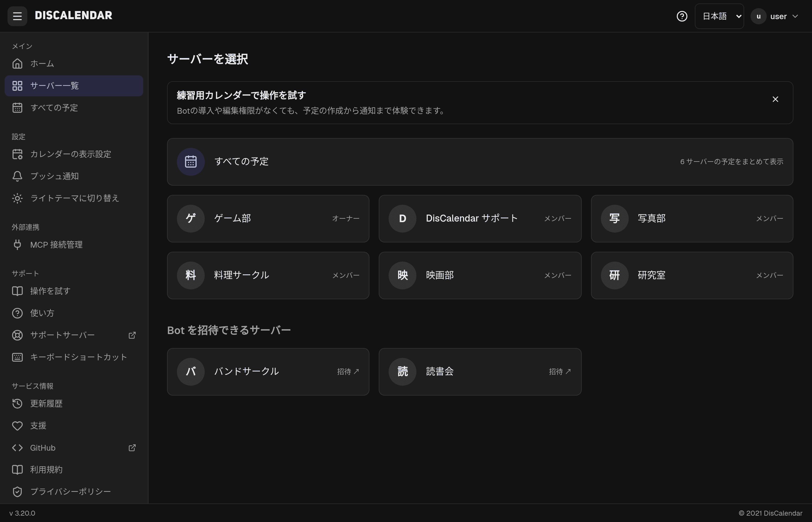Click external-link icon on GitHub row
The height and width of the screenshot is (522, 812).
point(132,448)
